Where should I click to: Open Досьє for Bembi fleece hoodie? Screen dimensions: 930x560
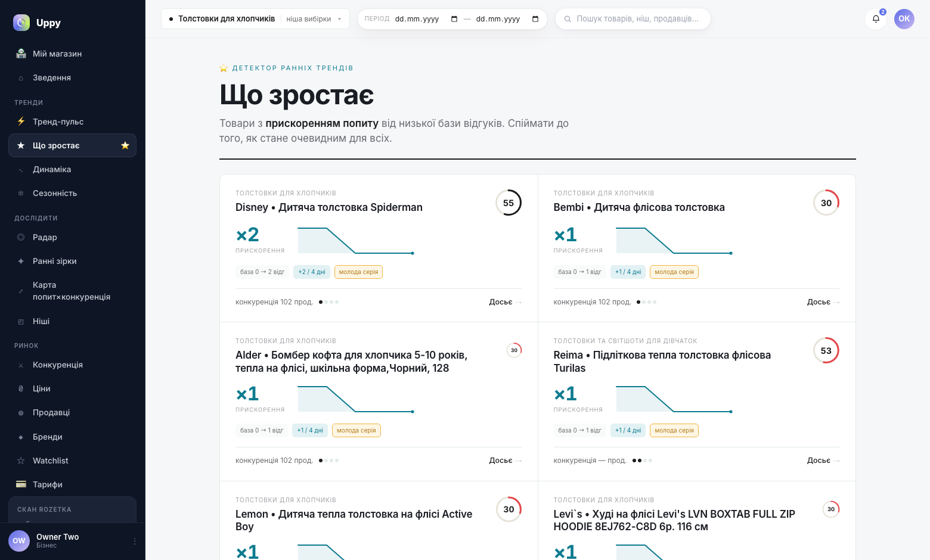pyautogui.click(x=823, y=302)
